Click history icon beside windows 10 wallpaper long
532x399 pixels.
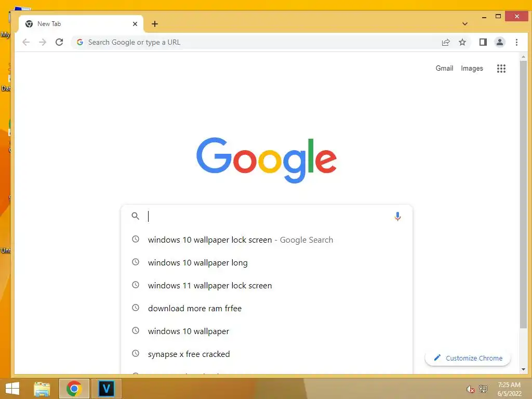tap(136, 262)
